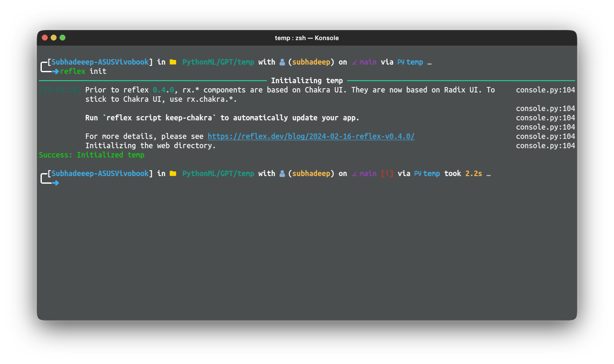Click "console.py:104" on the "Run reflex script" line

click(546, 118)
